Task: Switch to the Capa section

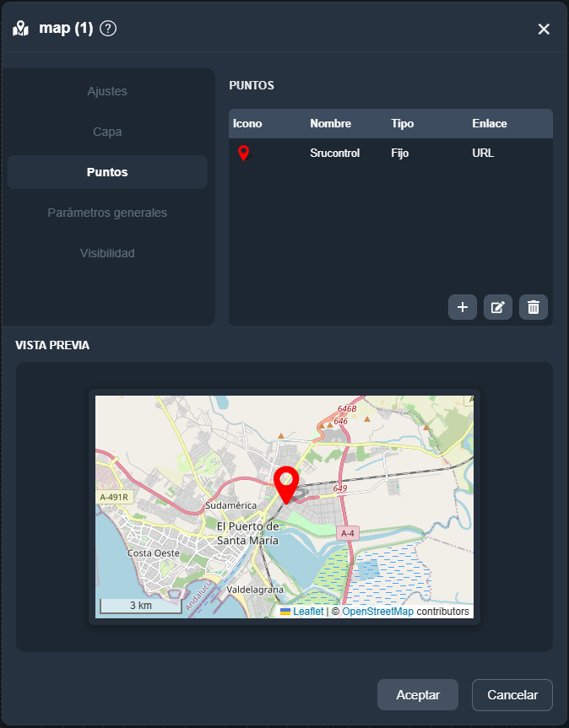Action: coord(107,132)
